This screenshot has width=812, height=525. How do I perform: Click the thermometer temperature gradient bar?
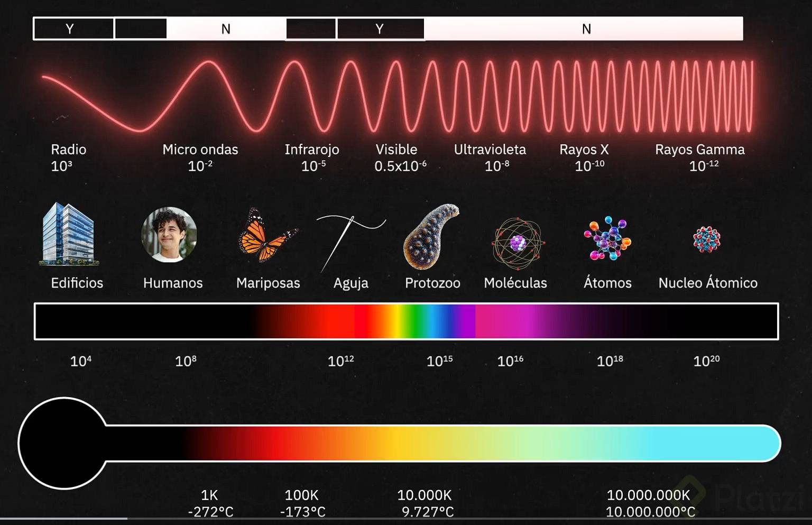click(443, 443)
